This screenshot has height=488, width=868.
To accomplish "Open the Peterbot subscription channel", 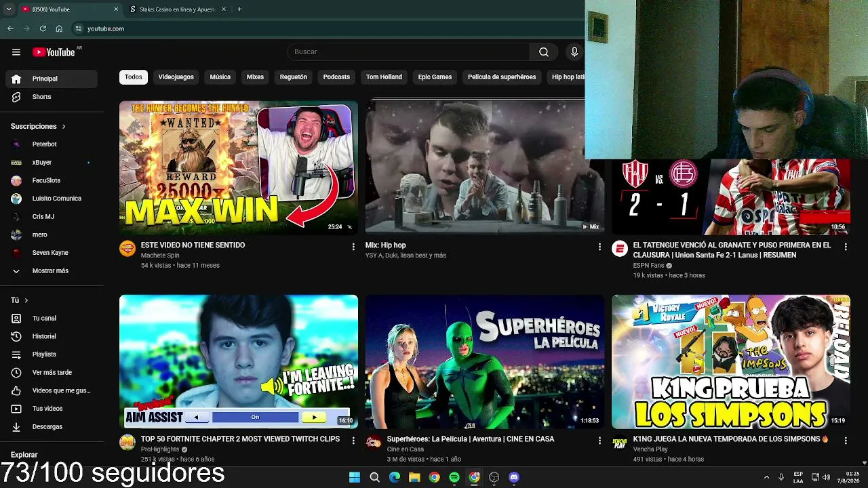I will (52, 144).
